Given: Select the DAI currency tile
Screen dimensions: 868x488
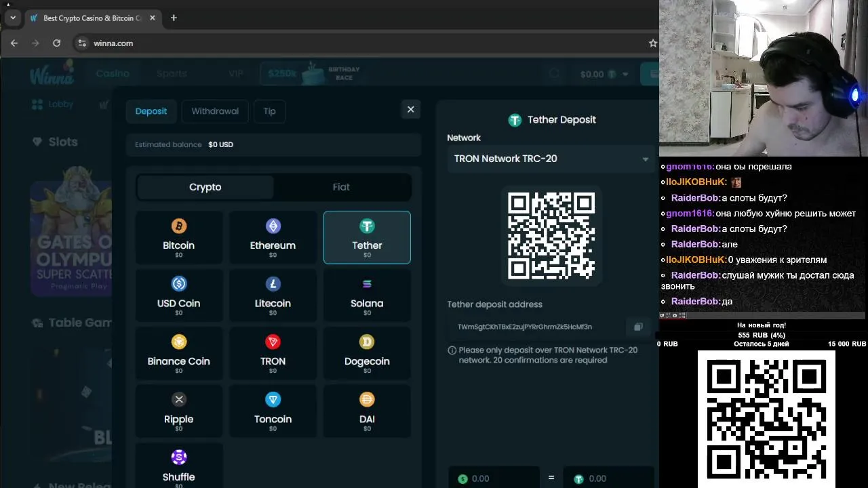Looking at the screenshot, I should point(367,411).
